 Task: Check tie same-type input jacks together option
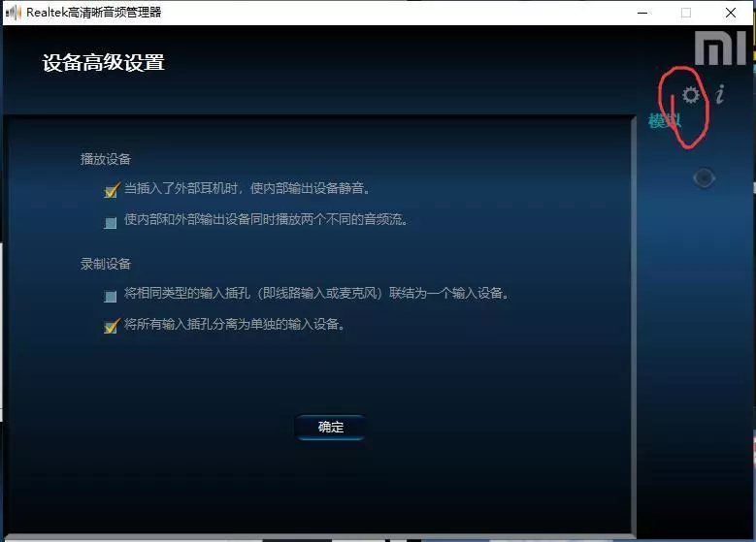tap(111, 296)
